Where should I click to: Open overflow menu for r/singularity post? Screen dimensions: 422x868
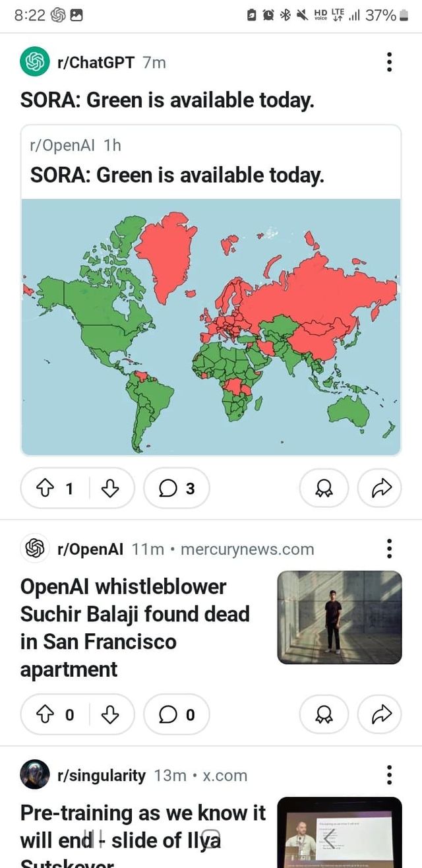pos(390,775)
